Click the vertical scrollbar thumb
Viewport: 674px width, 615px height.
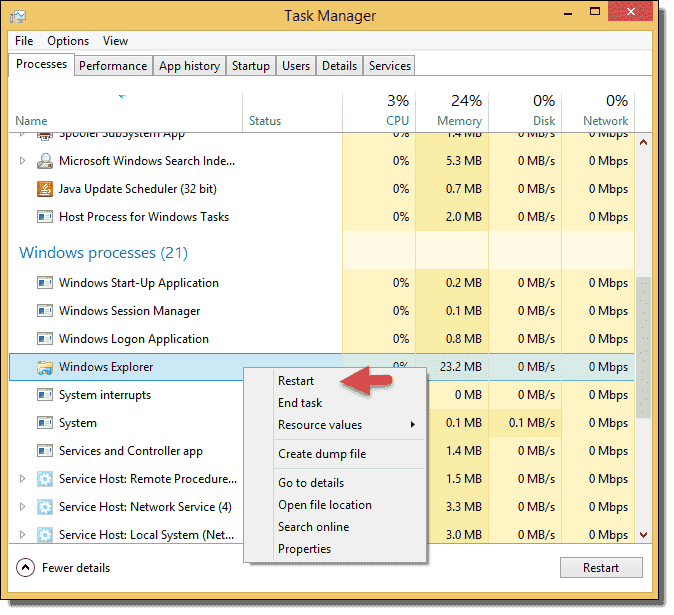point(643,347)
